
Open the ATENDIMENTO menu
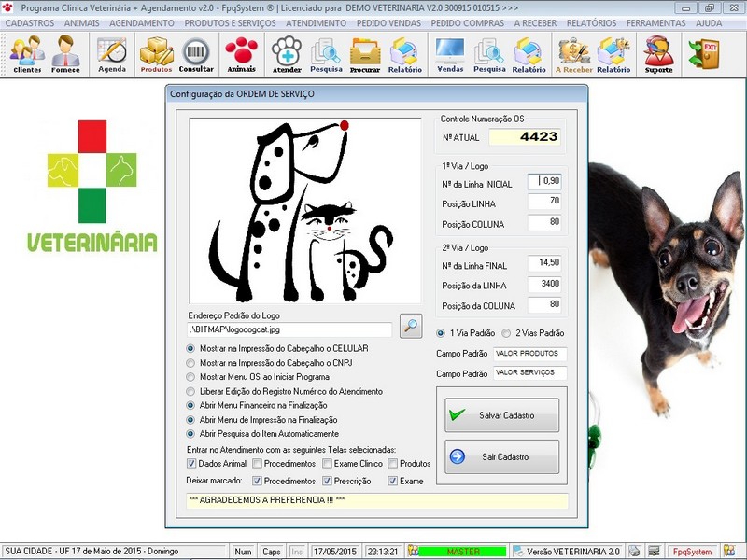[316, 22]
